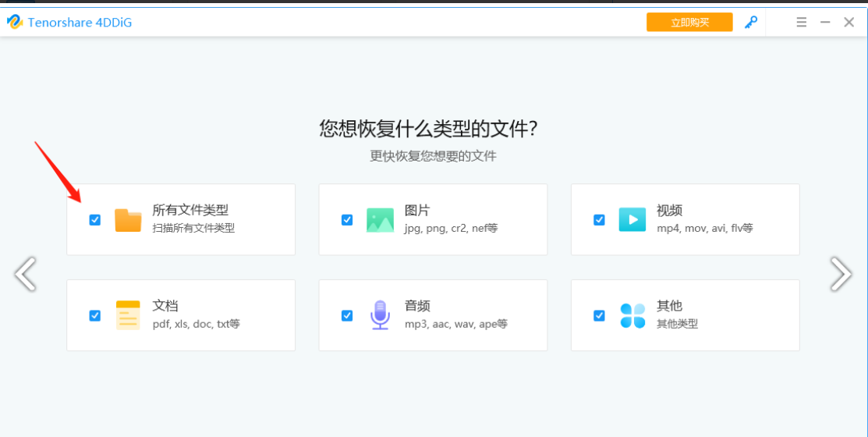Select the 文档 pdf, xls, doc card
Screen dimensions: 868x437
[181, 315]
